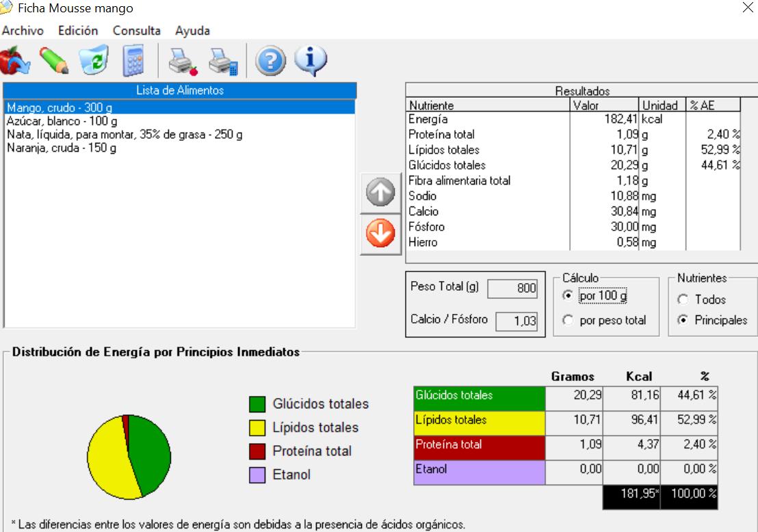Choose "Todos" under Nutrientes

pos(683,300)
